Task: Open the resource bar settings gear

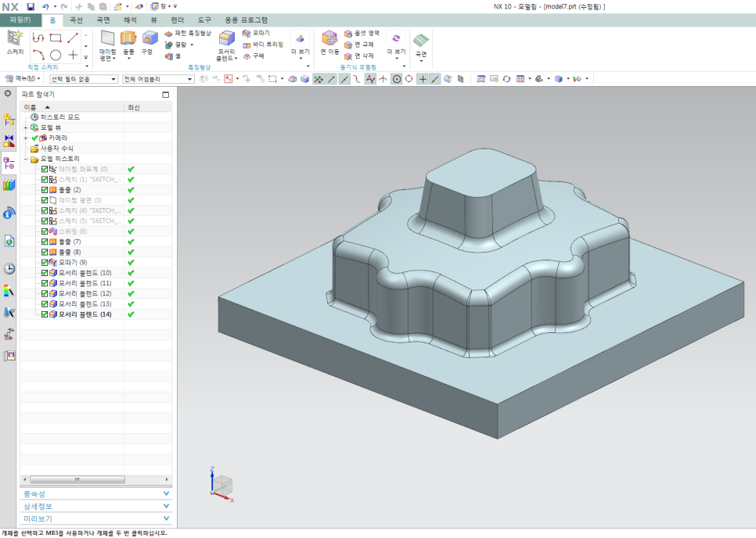Action: click(x=8, y=93)
